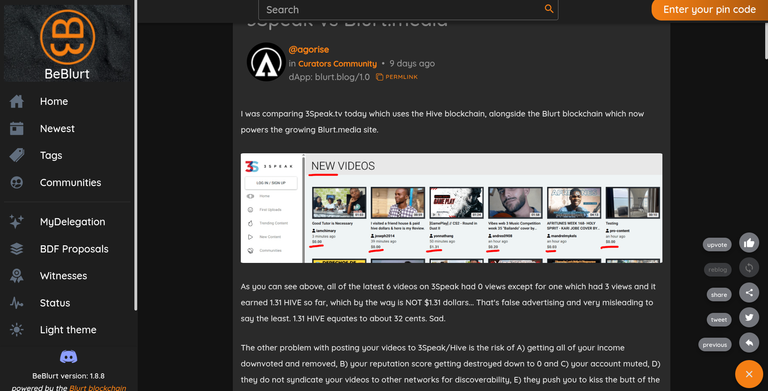Screen dimensions: 768x391
Task: Click the permlink copy icon
Action: (380, 77)
